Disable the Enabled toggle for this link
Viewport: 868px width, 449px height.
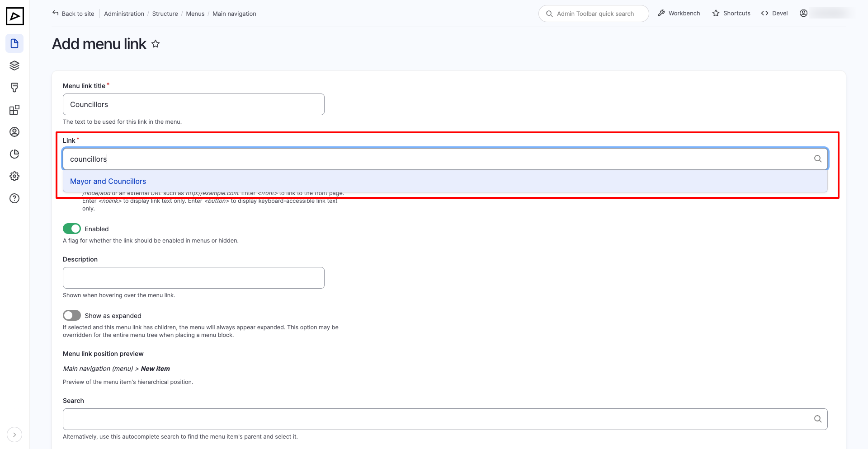click(71, 229)
